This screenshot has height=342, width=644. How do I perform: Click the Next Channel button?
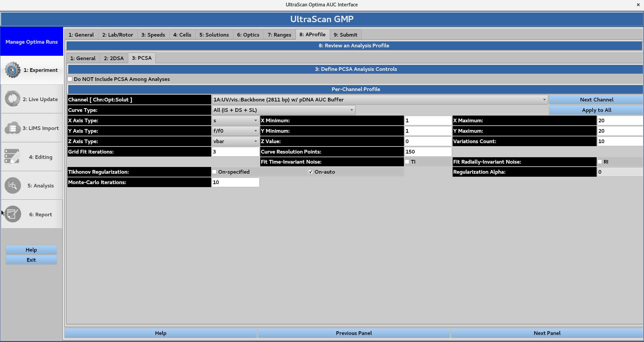pyautogui.click(x=596, y=99)
